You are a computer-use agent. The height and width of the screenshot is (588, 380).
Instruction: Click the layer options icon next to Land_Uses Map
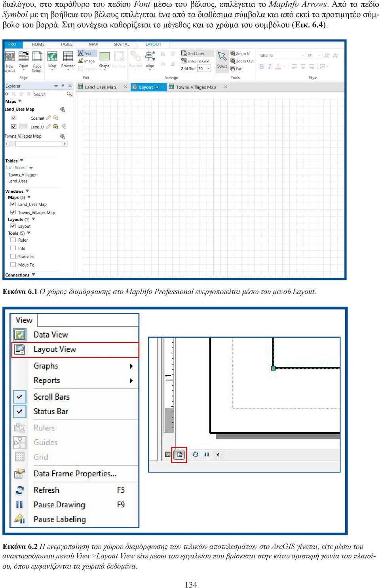coord(62,109)
